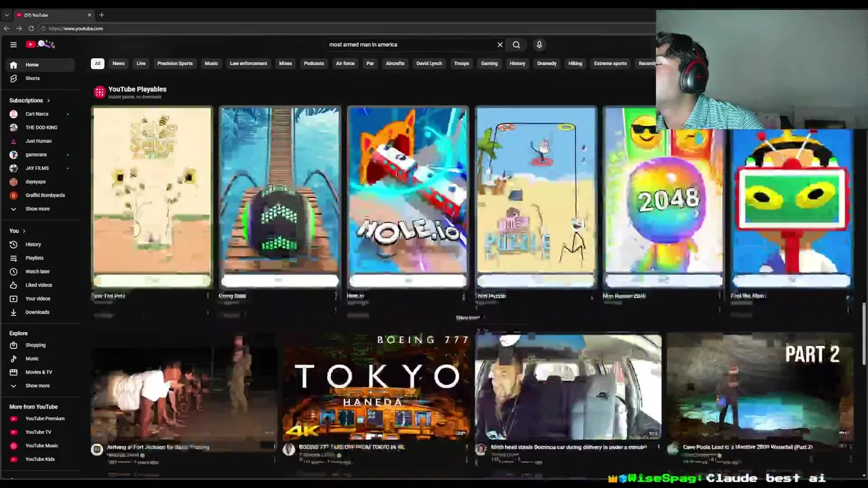868x488 pixels.
Task: Open Shopping under Explore
Action: coord(39,345)
